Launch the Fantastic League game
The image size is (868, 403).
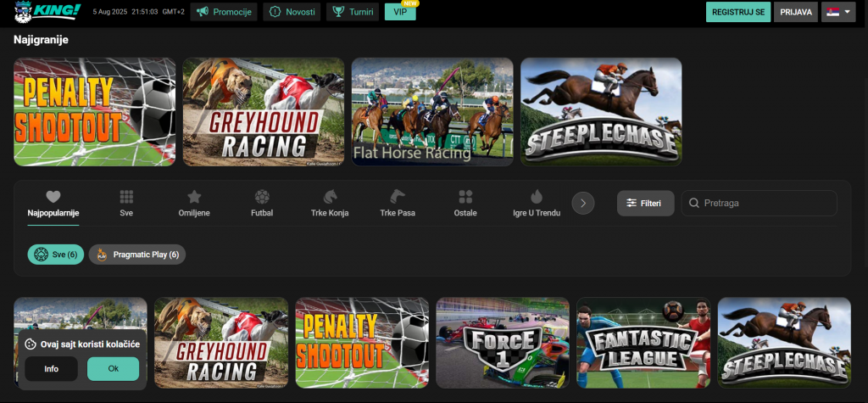coord(644,343)
